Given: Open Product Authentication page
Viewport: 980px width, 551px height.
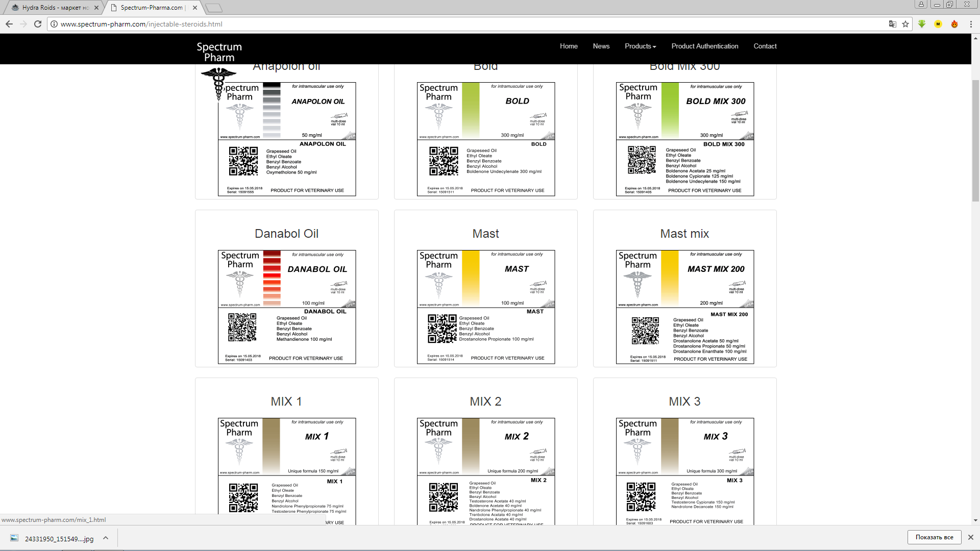Looking at the screenshot, I should pos(704,46).
